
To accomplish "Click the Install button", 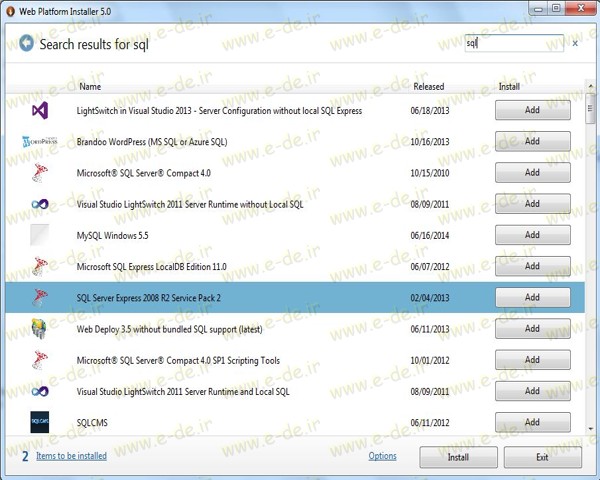I will 458,457.
